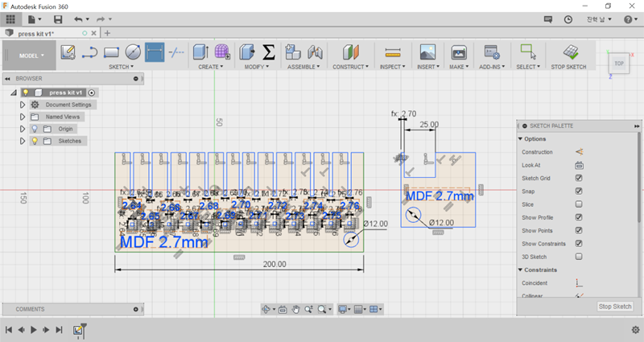Click the timeline play button
This screenshot has height=342, width=644.
(x=33, y=330)
